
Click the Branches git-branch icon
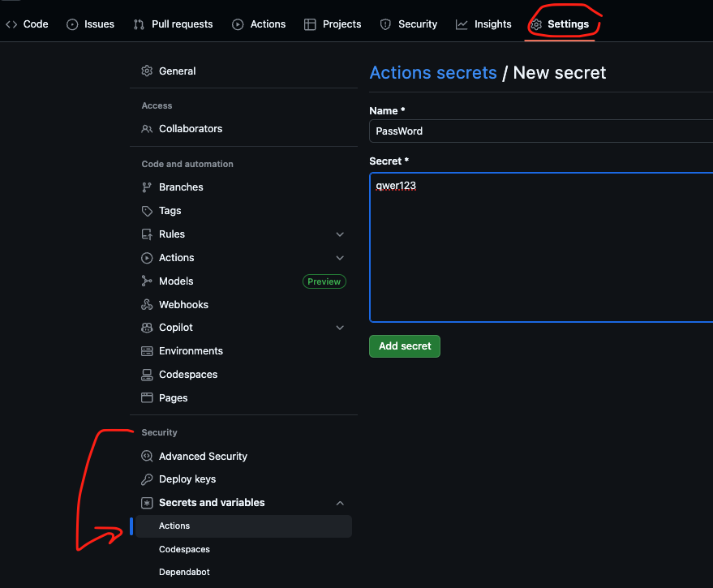point(147,187)
